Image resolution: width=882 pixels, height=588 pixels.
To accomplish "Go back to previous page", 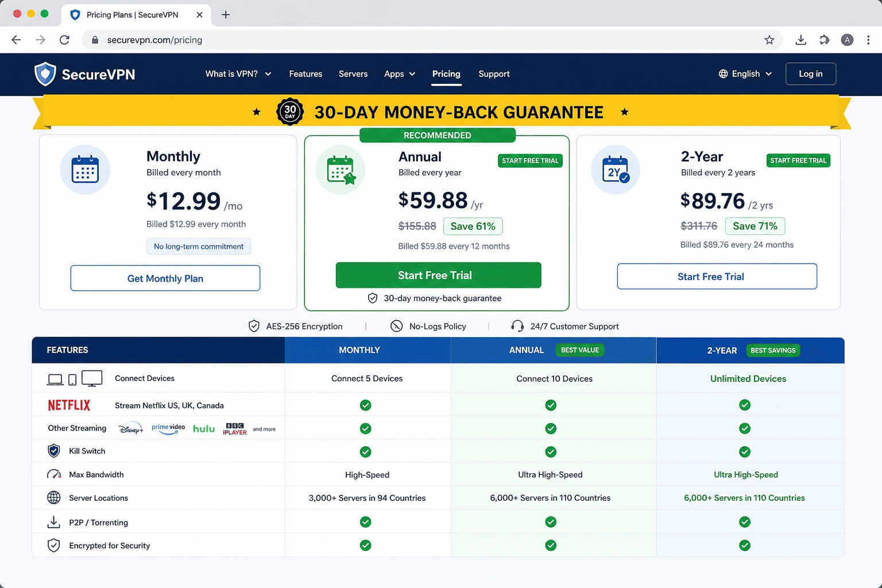I will (x=16, y=40).
